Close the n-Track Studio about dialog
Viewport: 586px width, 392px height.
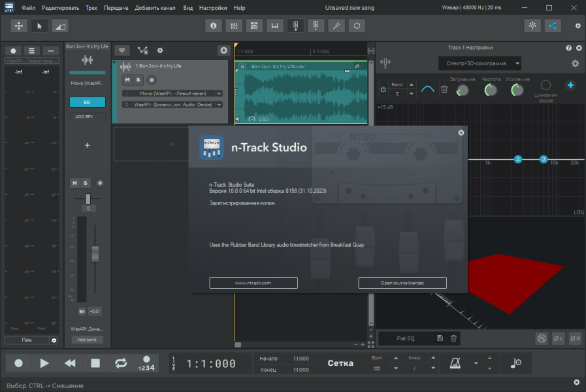(461, 133)
